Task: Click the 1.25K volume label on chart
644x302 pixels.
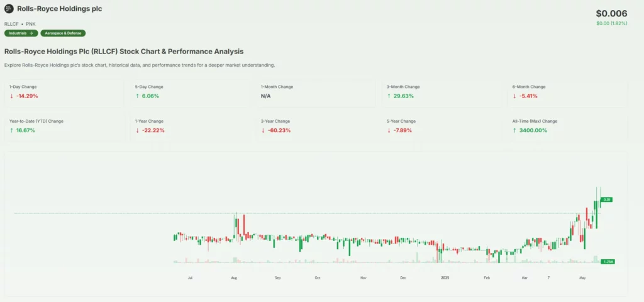Action: [x=608, y=261]
